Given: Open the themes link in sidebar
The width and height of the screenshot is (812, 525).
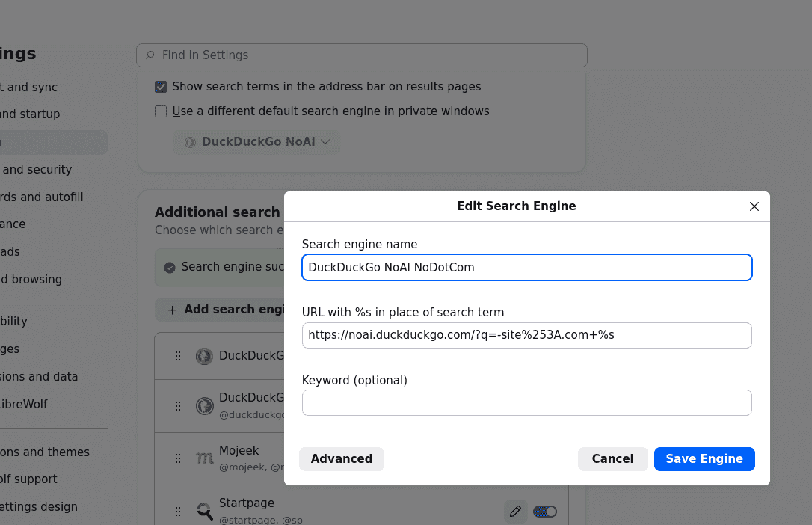Looking at the screenshot, I should tap(45, 452).
